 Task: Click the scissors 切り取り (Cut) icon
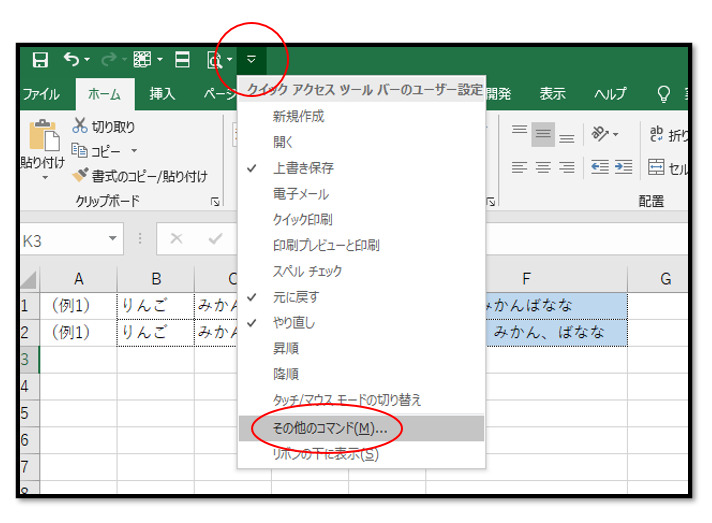[81, 127]
